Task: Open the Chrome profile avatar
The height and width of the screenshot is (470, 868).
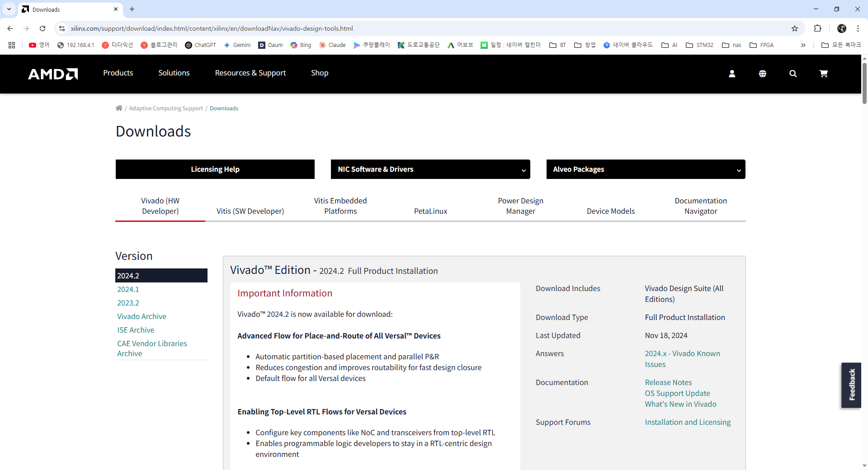Action: [842, 28]
